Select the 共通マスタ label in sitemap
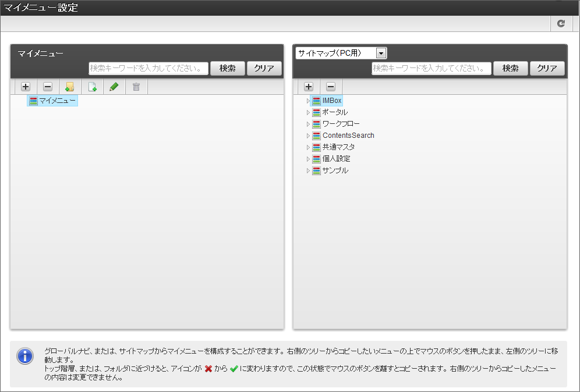The image size is (580, 392). tap(338, 147)
